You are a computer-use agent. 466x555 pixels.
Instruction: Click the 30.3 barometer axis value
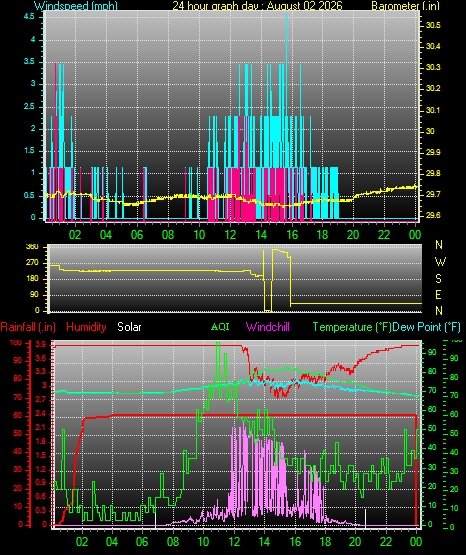(433, 67)
